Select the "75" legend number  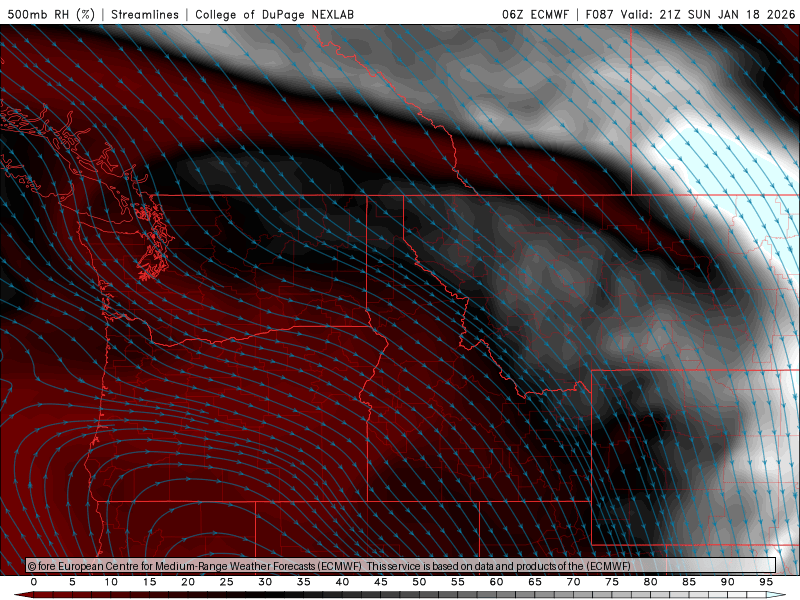pyautogui.click(x=612, y=582)
